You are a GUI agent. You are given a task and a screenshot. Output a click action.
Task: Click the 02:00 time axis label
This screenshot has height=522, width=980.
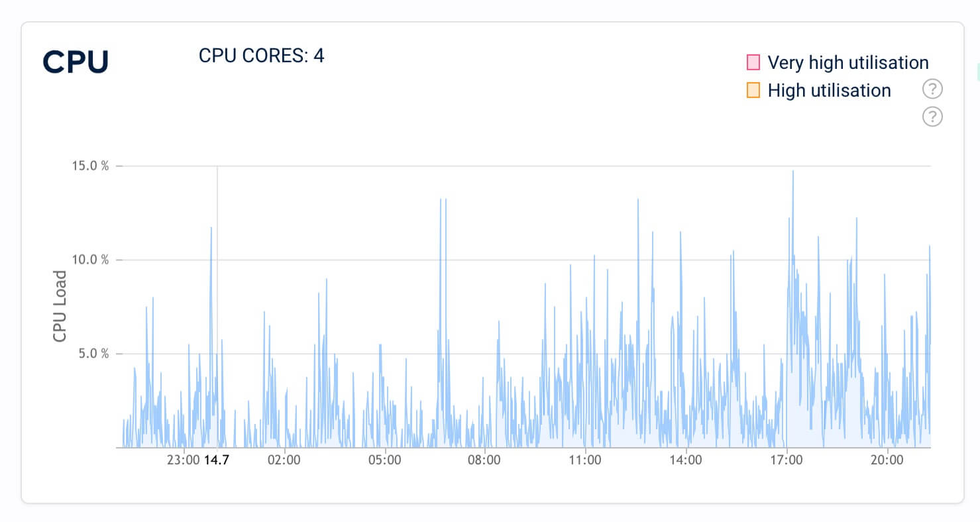coord(284,460)
